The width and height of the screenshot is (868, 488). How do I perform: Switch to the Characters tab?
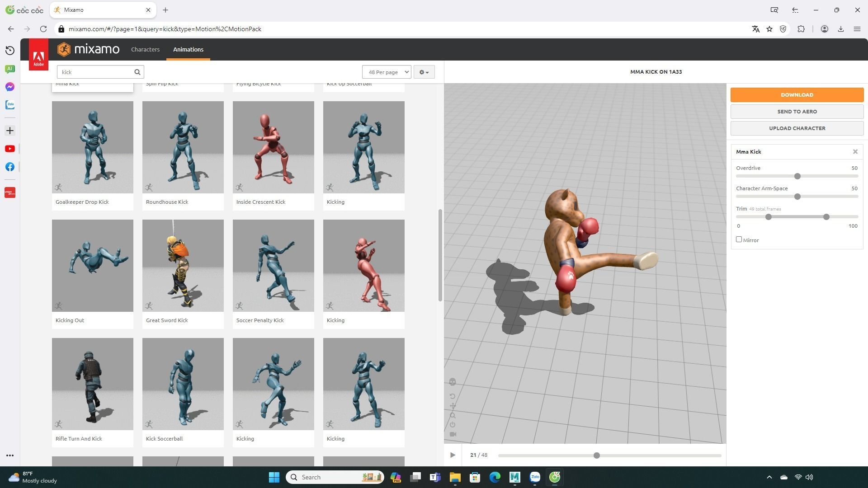[145, 49]
